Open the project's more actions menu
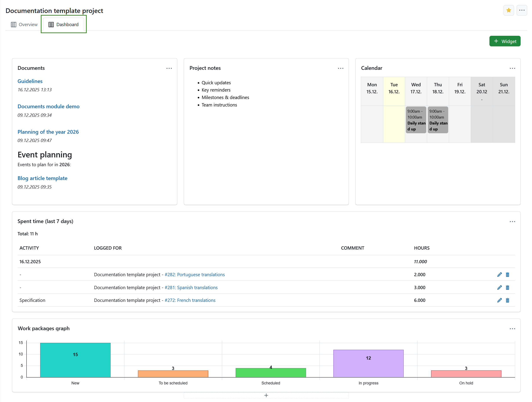 [522, 10]
